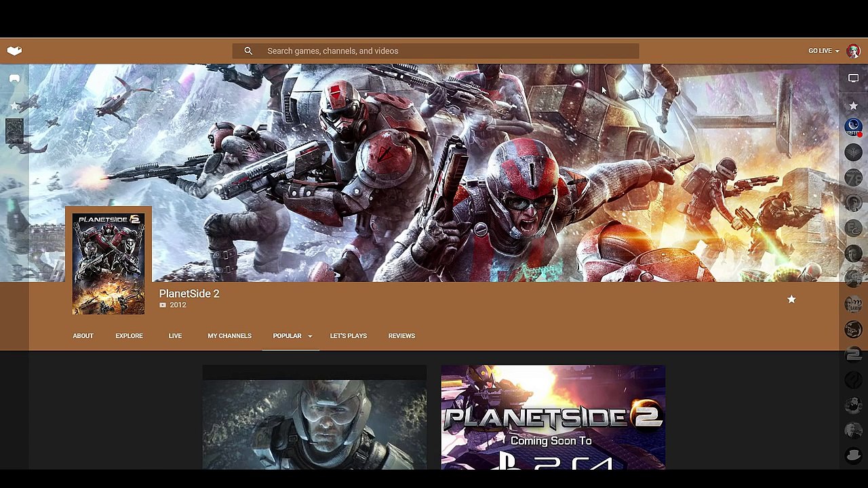Click the PlanetSide 2 box art cover
The image size is (868, 488).
(x=108, y=264)
